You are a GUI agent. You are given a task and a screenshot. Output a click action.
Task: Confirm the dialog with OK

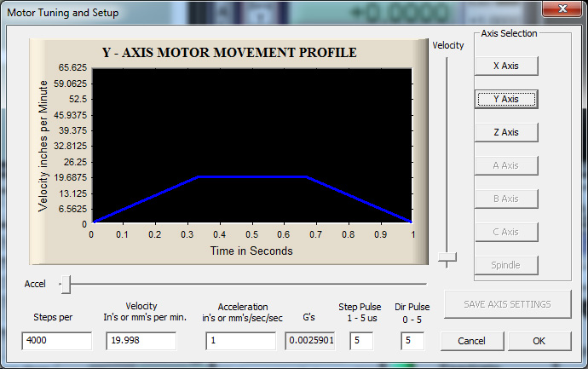[539, 341]
